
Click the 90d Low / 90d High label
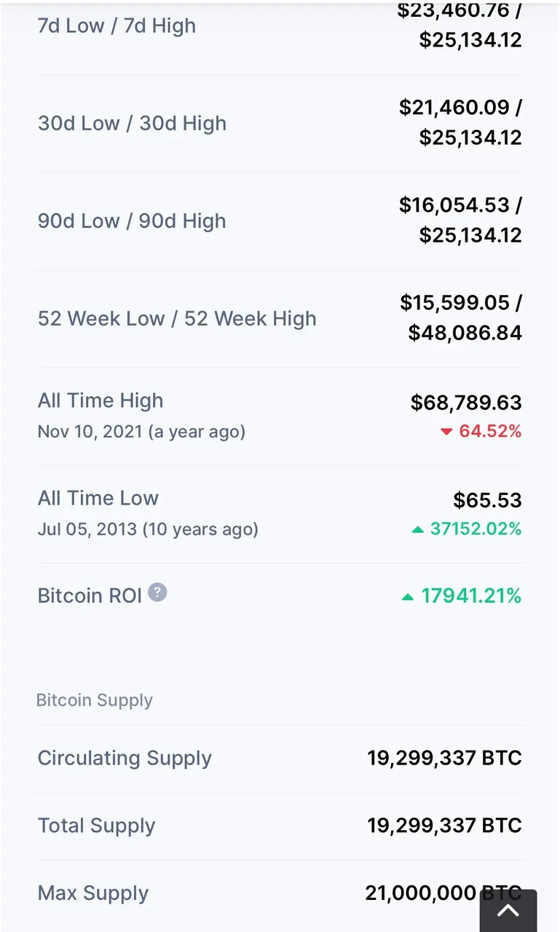[132, 221]
